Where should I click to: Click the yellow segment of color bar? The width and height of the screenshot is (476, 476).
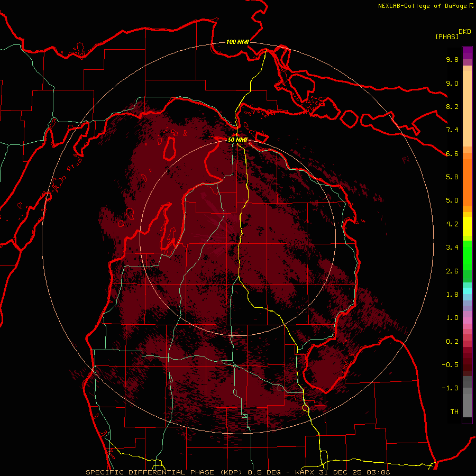(467, 226)
